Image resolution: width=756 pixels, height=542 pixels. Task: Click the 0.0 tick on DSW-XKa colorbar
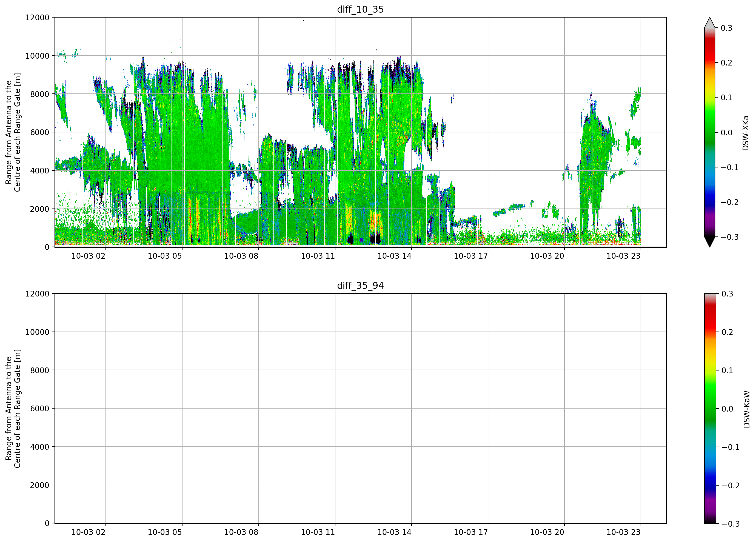726,133
